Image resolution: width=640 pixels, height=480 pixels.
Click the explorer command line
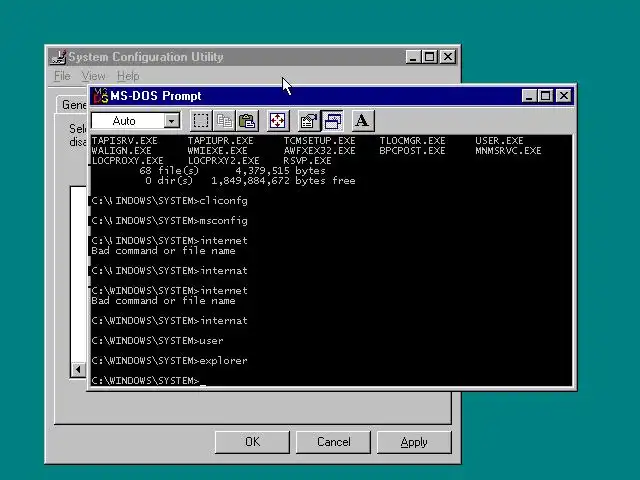pyautogui.click(x=169, y=361)
